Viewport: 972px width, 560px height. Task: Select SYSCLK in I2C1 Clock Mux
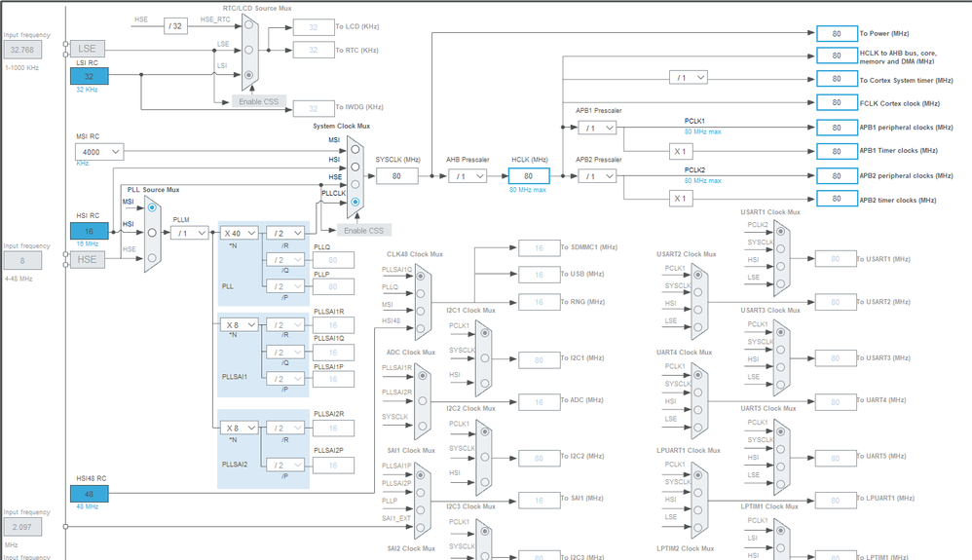click(x=485, y=357)
